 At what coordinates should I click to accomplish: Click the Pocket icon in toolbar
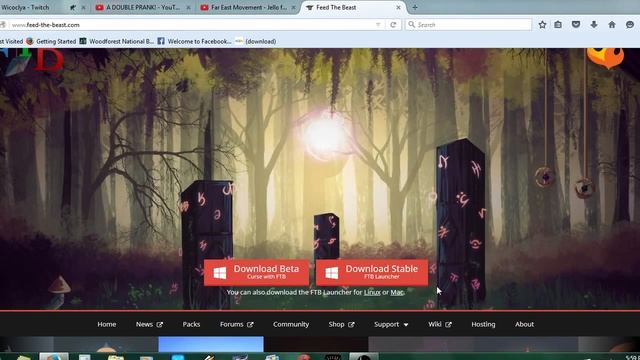point(576,25)
